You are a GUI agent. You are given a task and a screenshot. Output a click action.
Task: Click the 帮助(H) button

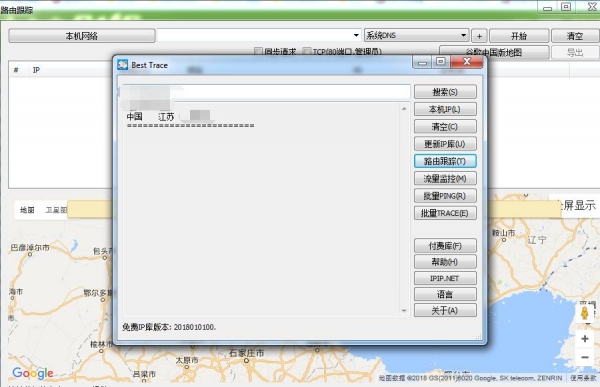pyautogui.click(x=445, y=262)
